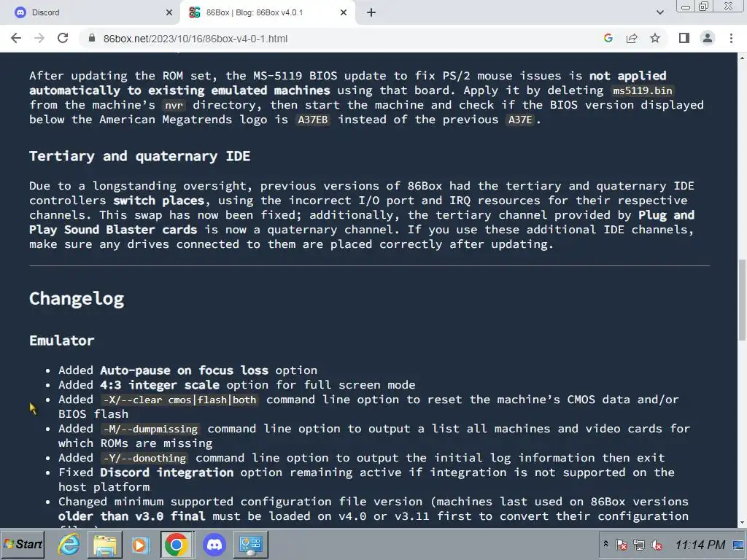Select the 86Box Blog v4.0.1 tab
This screenshot has width=747, height=560.
pyautogui.click(x=267, y=12)
